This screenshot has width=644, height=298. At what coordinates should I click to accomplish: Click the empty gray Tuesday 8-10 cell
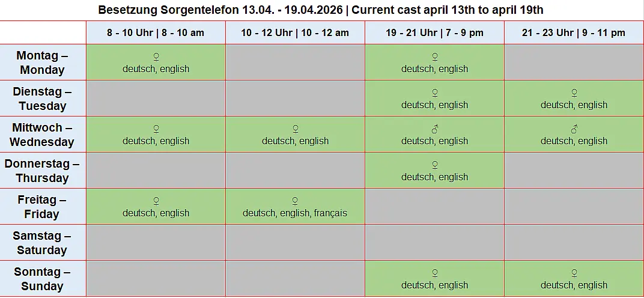click(x=156, y=99)
